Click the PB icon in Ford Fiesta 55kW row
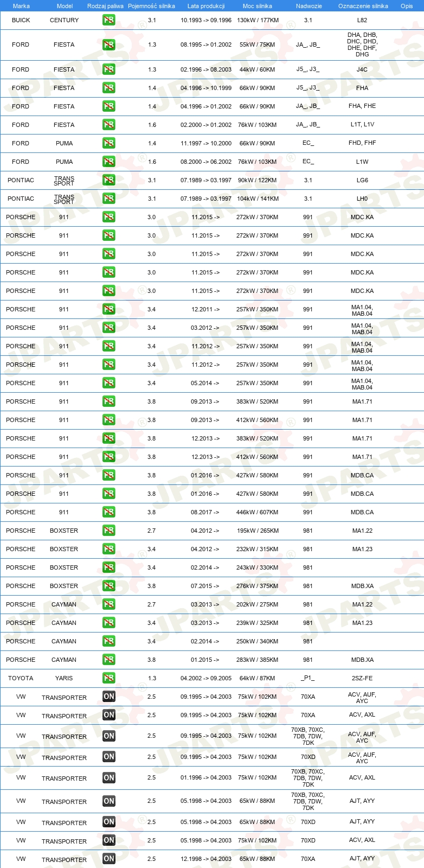 click(108, 44)
